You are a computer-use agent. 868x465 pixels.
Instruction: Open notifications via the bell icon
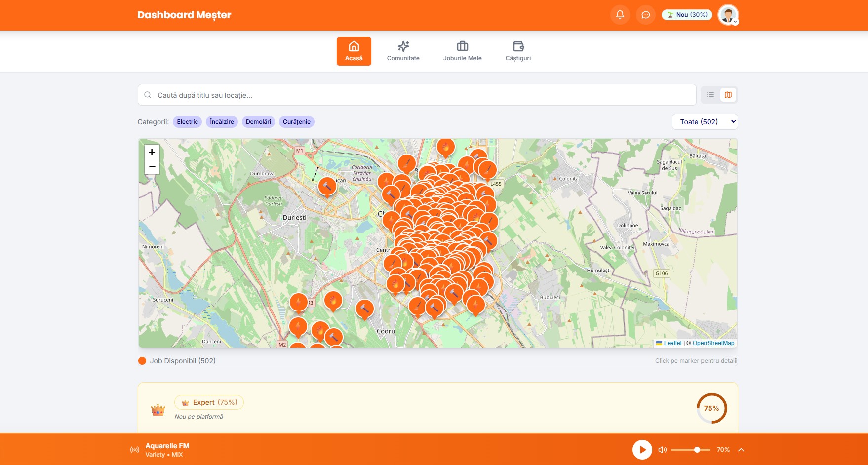pos(620,15)
